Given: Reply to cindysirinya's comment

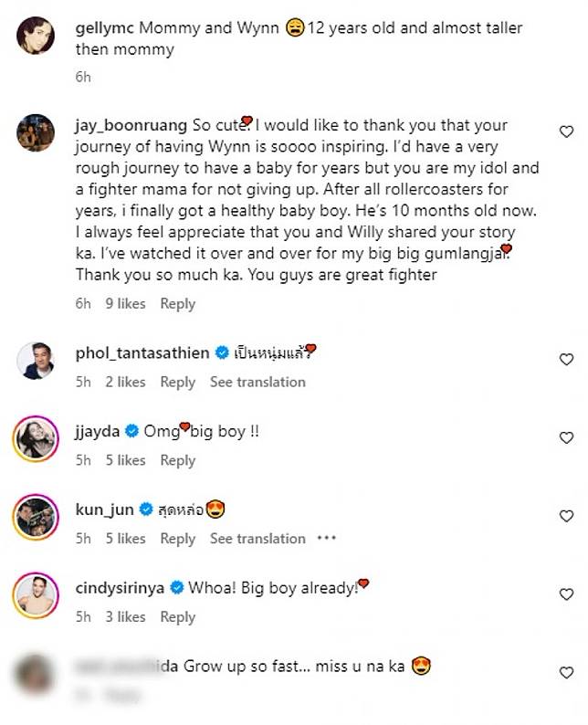Looking at the screenshot, I should pos(178,617).
